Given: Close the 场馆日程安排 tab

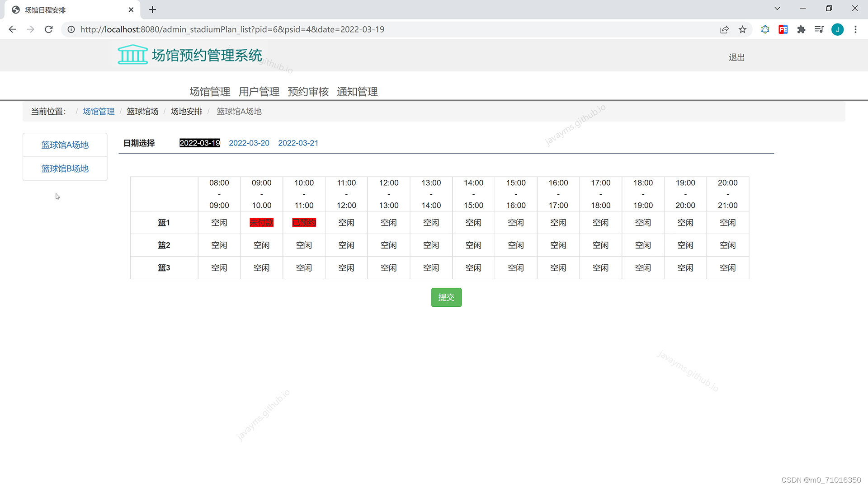Looking at the screenshot, I should tap(131, 9).
